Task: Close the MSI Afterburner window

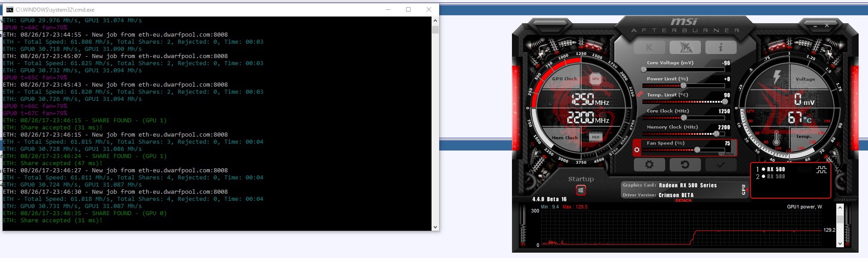Action: click(x=827, y=25)
